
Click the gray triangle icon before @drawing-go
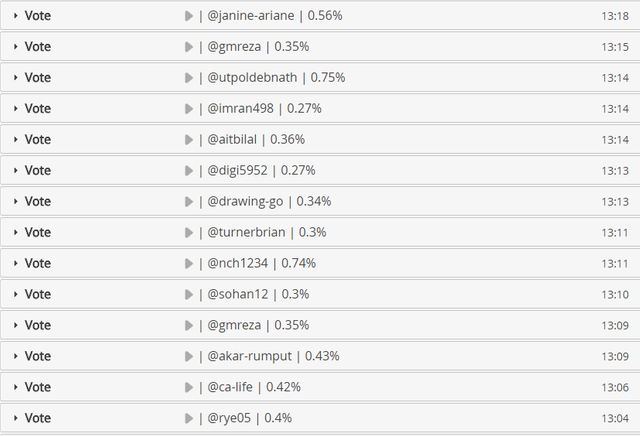(188, 202)
